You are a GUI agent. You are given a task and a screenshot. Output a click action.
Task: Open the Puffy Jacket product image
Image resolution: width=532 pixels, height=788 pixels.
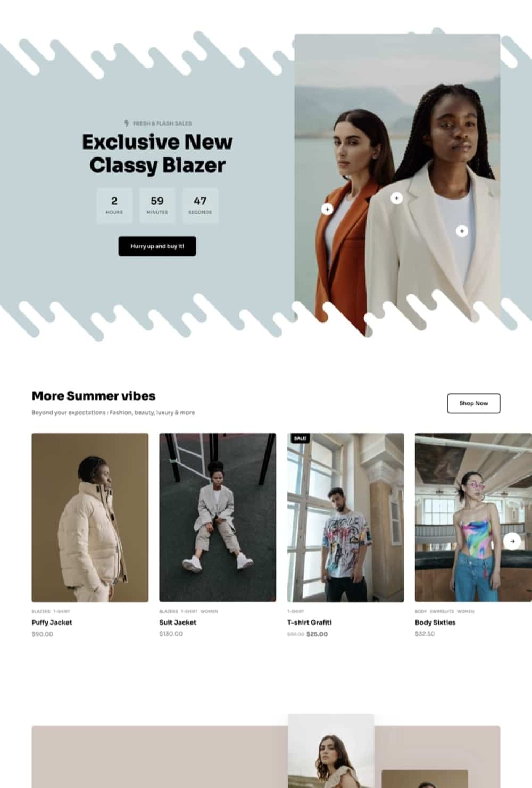point(90,517)
